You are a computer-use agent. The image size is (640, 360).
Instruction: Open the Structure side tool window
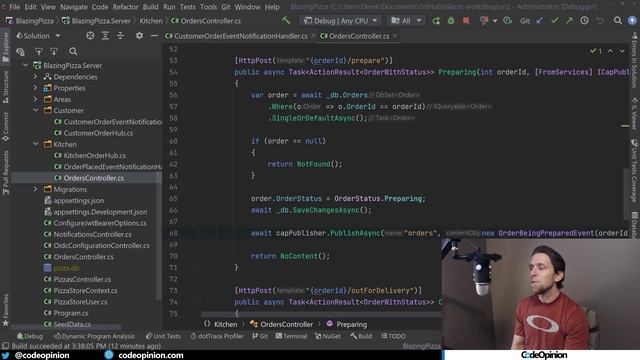(5, 87)
